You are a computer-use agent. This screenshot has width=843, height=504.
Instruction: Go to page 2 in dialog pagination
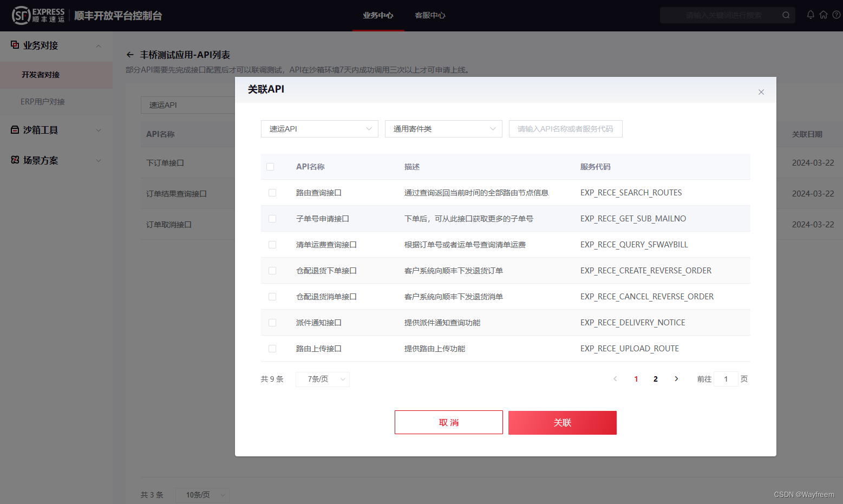(x=656, y=379)
